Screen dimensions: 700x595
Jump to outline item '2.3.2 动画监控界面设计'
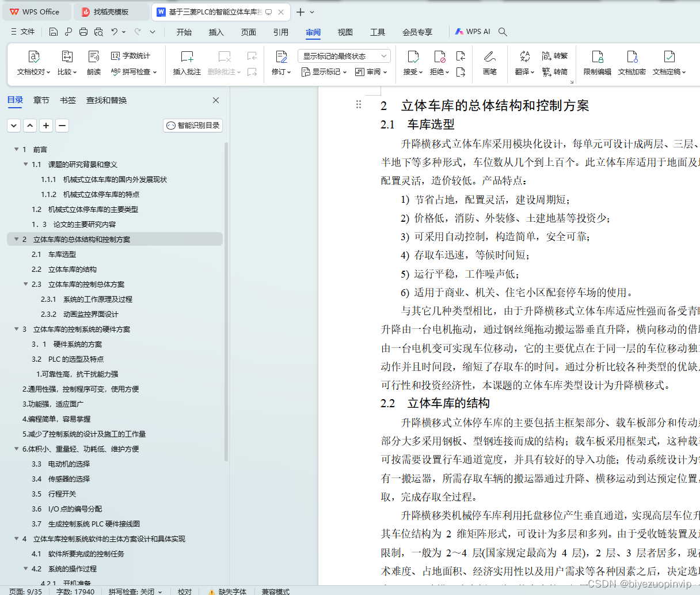(x=79, y=314)
